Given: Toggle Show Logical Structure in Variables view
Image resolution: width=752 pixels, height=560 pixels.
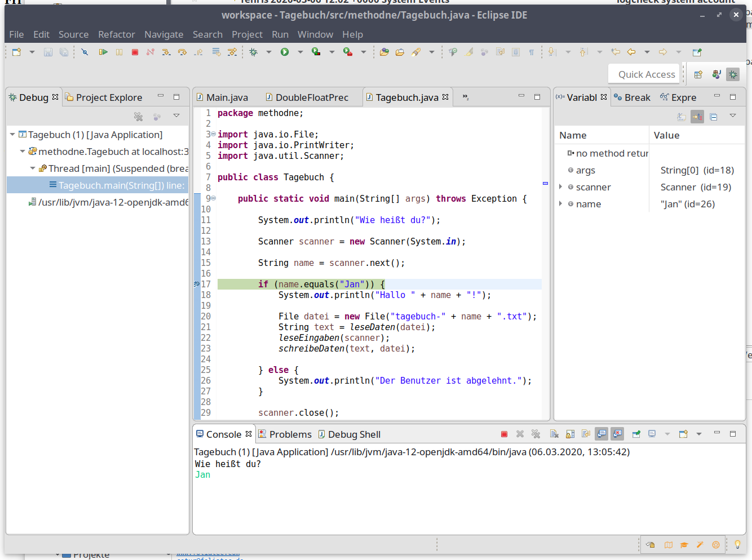Looking at the screenshot, I should tap(697, 116).
